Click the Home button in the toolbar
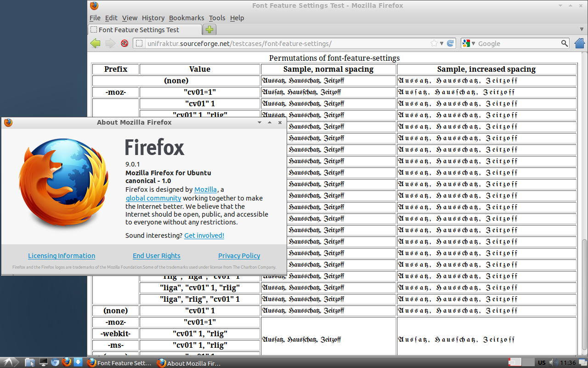Viewport: 588px width, 368px height. pyautogui.click(x=579, y=43)
